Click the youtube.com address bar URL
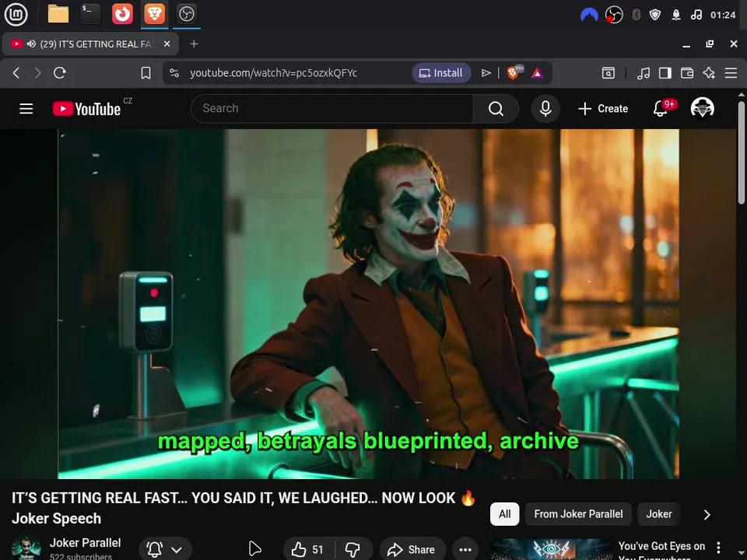 [x=273, y=73]
